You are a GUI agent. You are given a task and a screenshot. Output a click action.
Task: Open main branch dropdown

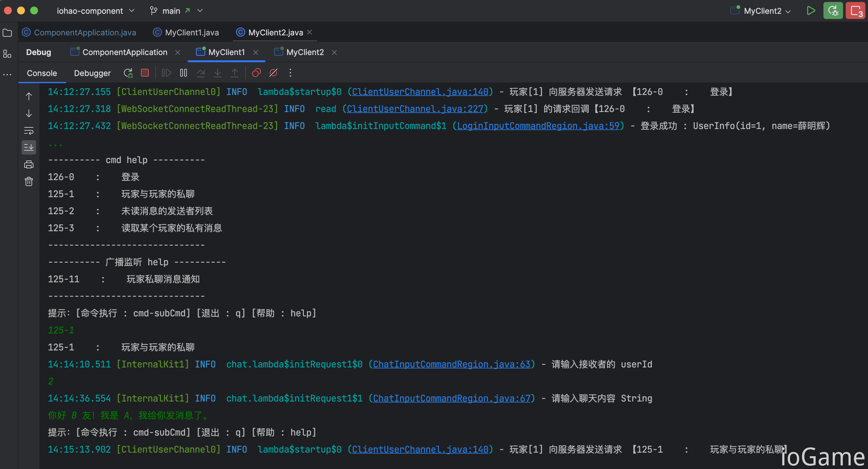[x=176, y=11]
